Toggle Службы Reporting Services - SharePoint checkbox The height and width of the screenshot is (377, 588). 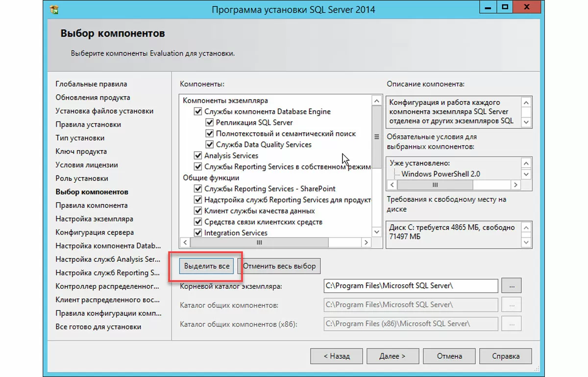pyautogui.click(x=198, y=189)
